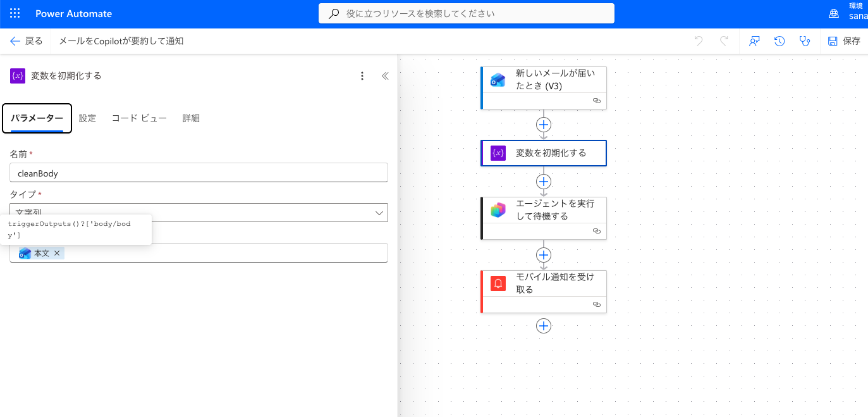Click the Outlook icon in the 本文 token

pyautogui.click(x=25, y=253)
